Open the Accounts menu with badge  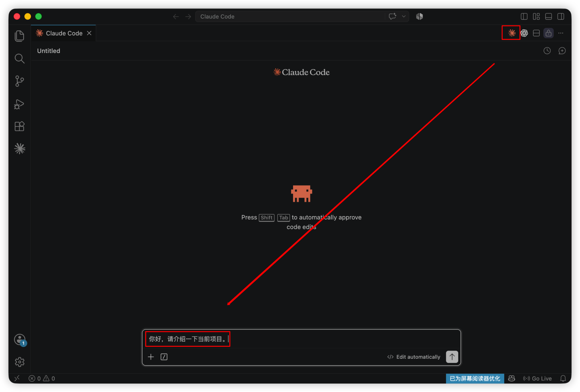pos(20,339)
